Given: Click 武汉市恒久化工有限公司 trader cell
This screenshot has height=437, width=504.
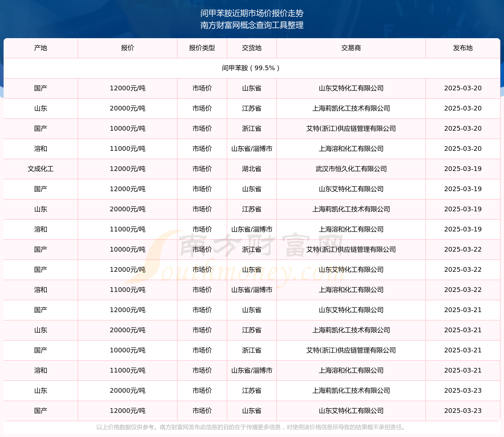Looking at the screenshot, I should point(351,169).
